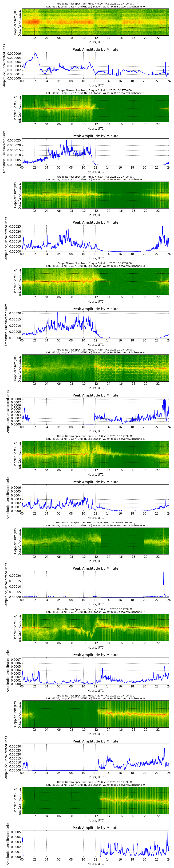Select the 15.0 MHz Doppler spectrogram image

coord(96,627)
